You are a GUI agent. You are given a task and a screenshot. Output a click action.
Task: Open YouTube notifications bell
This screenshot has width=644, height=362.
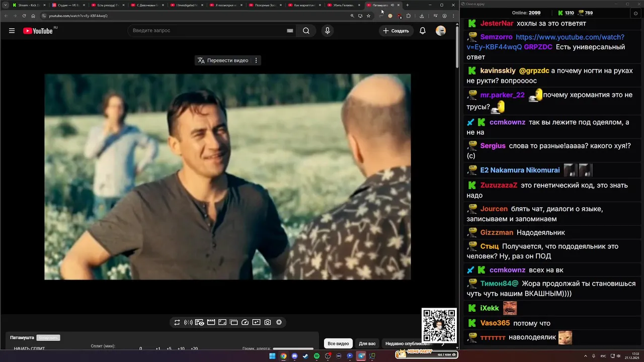(x=423, y=31)
